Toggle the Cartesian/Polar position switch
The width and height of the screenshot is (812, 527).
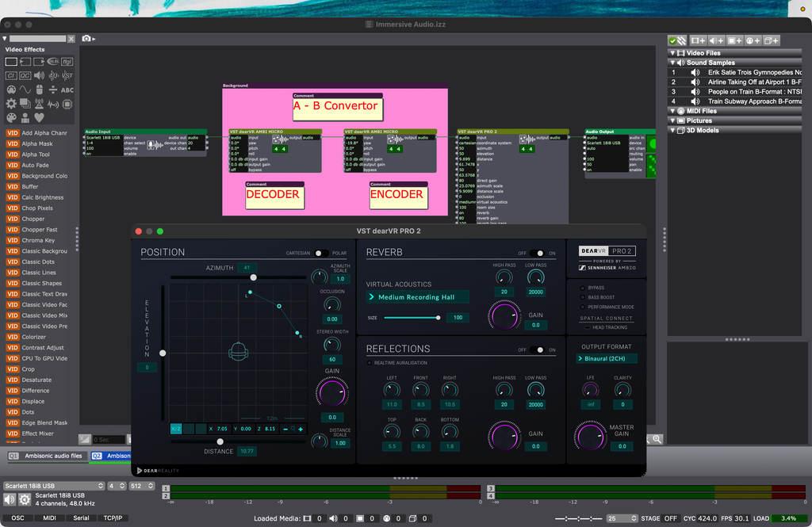(321, 253)
